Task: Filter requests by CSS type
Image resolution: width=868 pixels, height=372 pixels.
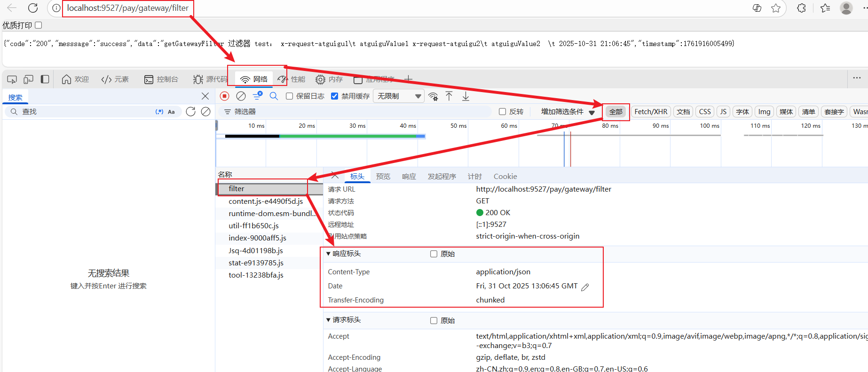Action: click(705, 111)
